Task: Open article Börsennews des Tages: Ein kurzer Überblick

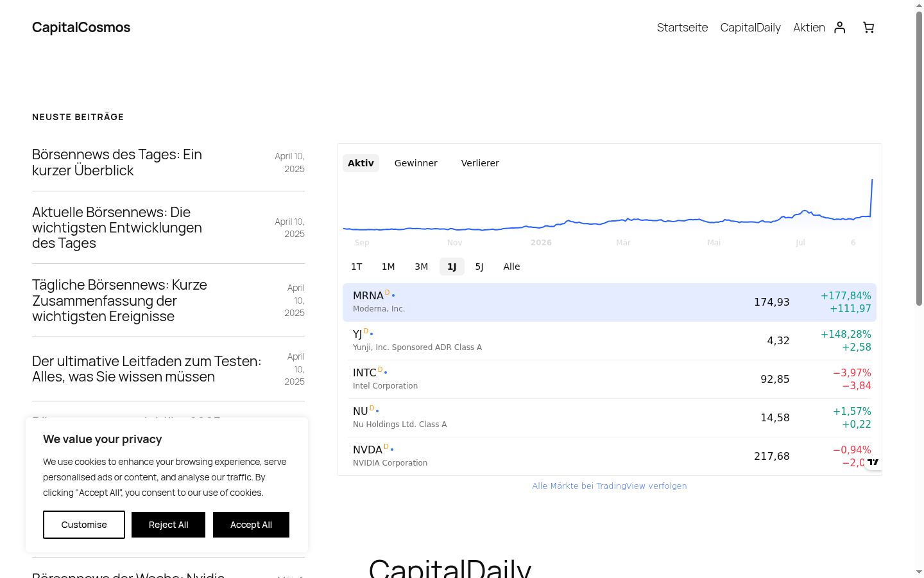Action: (x=117, y=162)
